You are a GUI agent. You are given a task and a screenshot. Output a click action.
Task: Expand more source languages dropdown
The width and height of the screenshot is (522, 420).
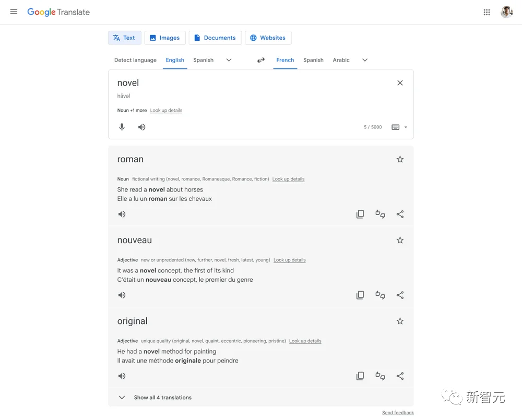229,60
